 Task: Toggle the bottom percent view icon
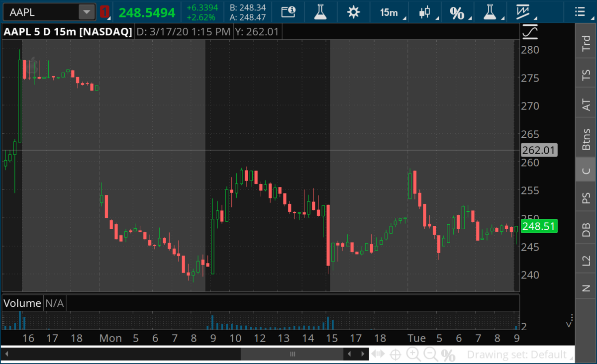tap(448, 355)
